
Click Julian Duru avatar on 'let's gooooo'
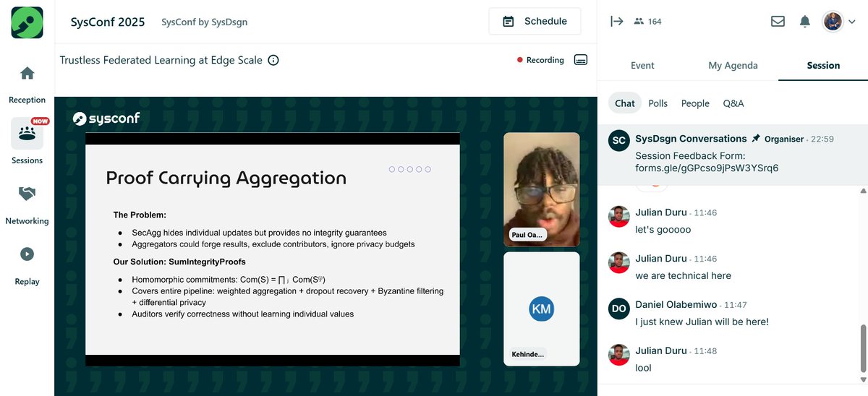click(x=618, y=216)
